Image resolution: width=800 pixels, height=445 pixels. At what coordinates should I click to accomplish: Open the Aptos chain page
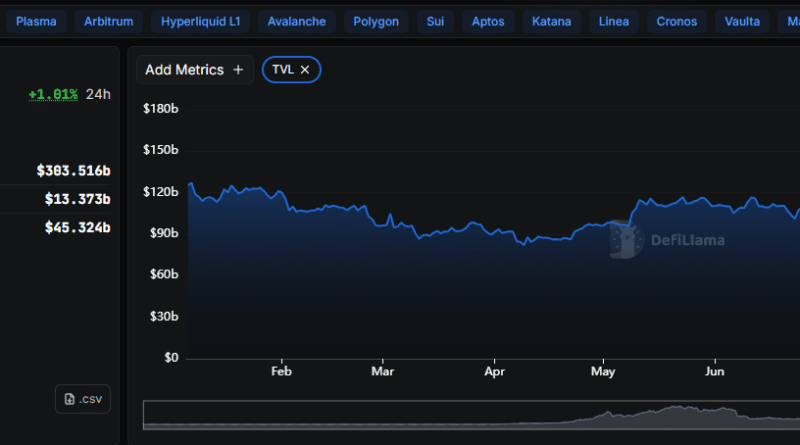489,21
